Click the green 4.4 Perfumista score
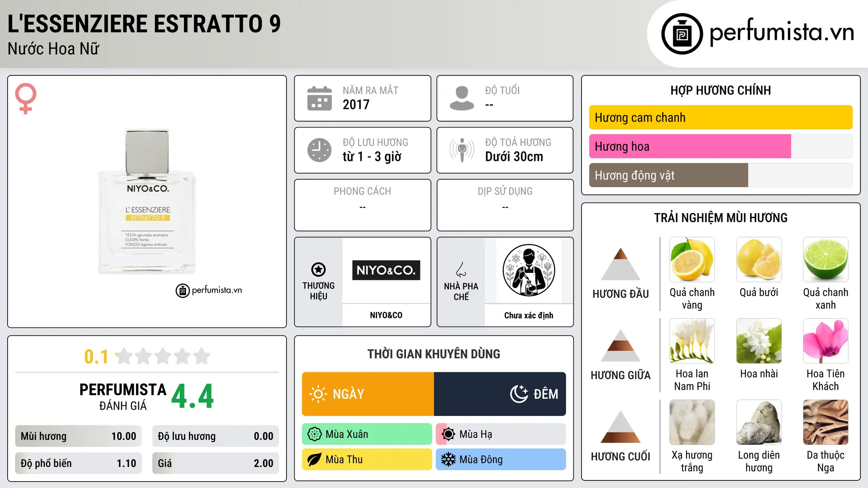 (192, 396)
